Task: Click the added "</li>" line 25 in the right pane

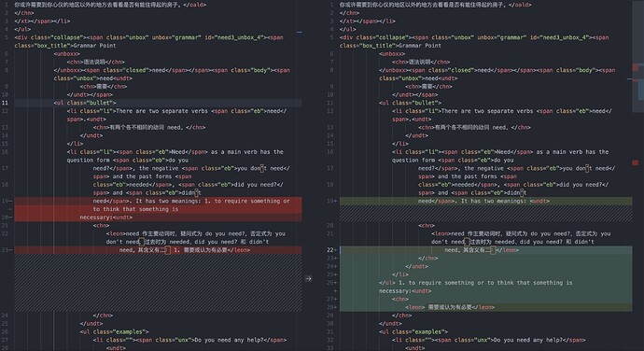Action: (x=399, y=274)
